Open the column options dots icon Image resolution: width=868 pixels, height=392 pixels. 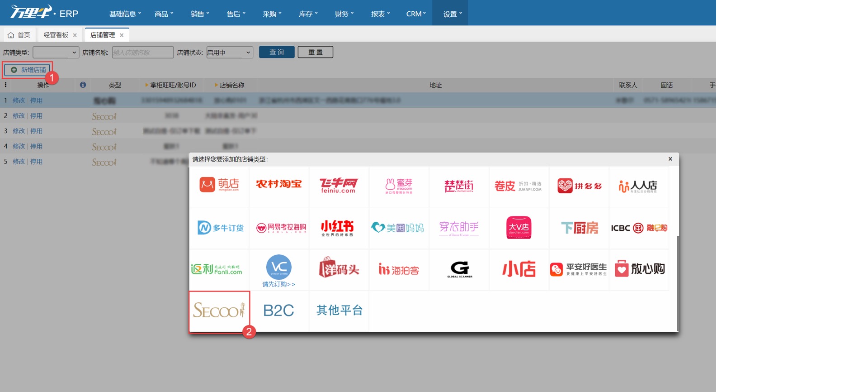point(5,85)
